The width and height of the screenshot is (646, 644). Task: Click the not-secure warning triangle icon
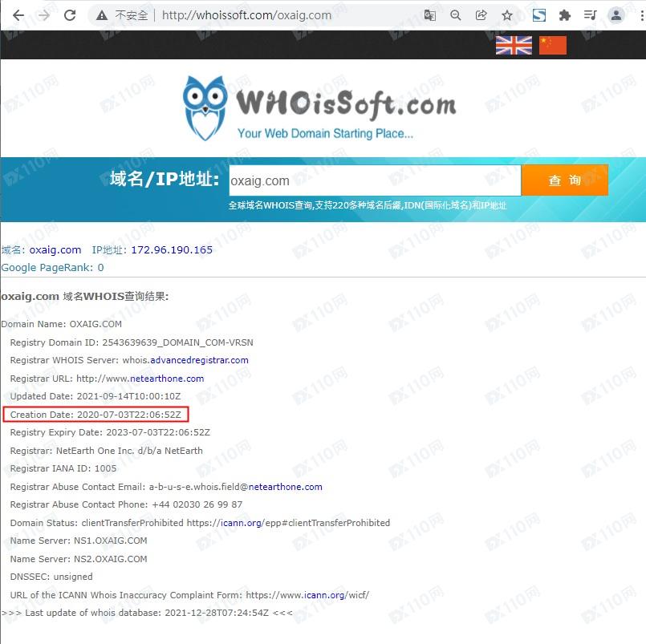pos(101,16)
